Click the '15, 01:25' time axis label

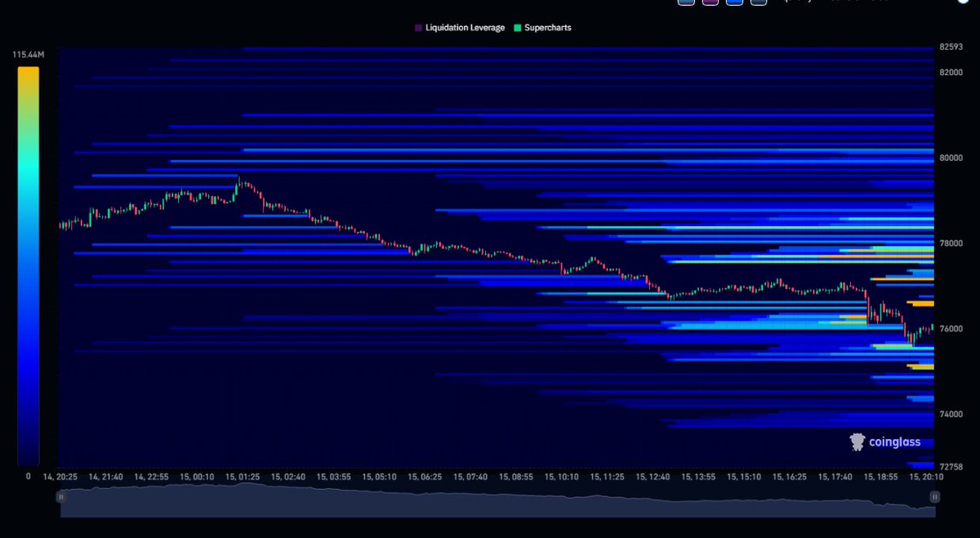click(x=243, y=476)
